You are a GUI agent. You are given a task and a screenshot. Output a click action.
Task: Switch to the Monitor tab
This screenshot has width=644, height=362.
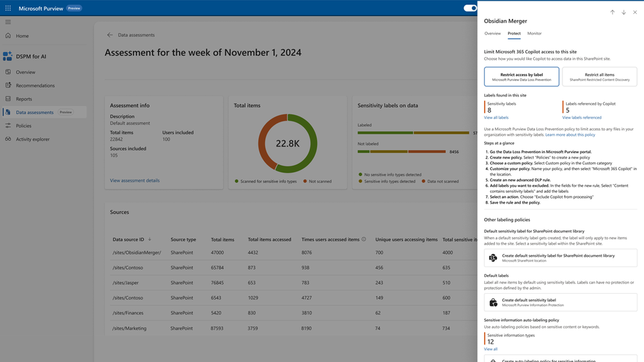coord(534,33)
